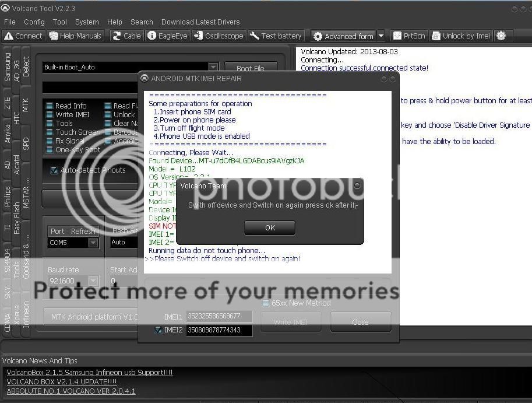Viewport: 532px width, 403px height.
Task: Open the Unlock by Imei tool
Action: (x=461, y=36)
